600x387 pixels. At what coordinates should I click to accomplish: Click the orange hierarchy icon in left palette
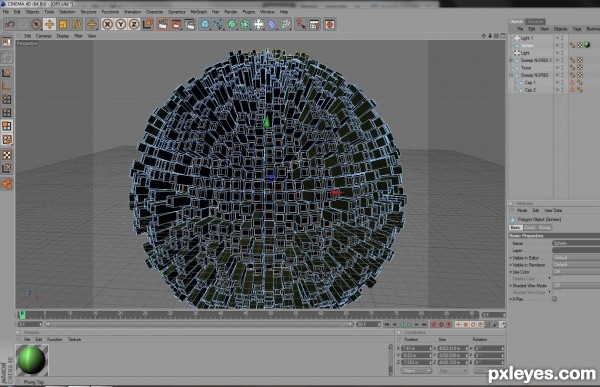pyautogui.click(x=7, y=184)
